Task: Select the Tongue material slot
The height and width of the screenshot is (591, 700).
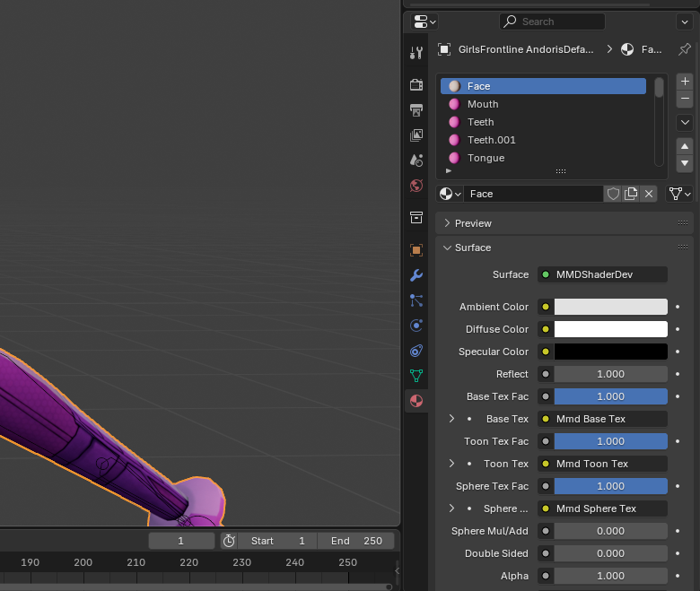Action: [543, 158]
